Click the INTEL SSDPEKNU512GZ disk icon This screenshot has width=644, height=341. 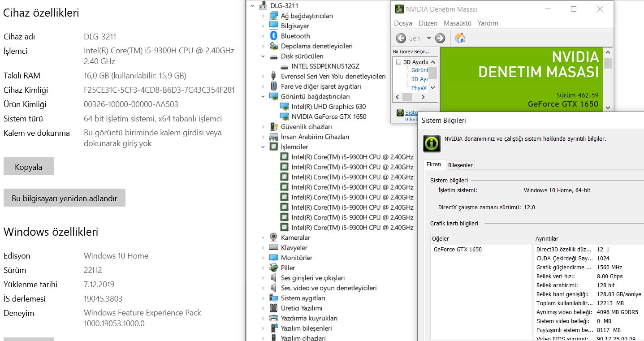pos(284,66)
